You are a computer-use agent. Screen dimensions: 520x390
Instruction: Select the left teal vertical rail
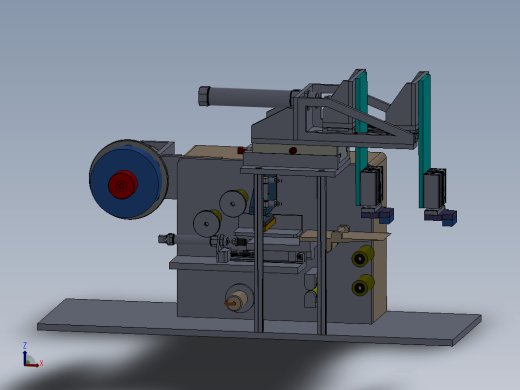[361, 138]
